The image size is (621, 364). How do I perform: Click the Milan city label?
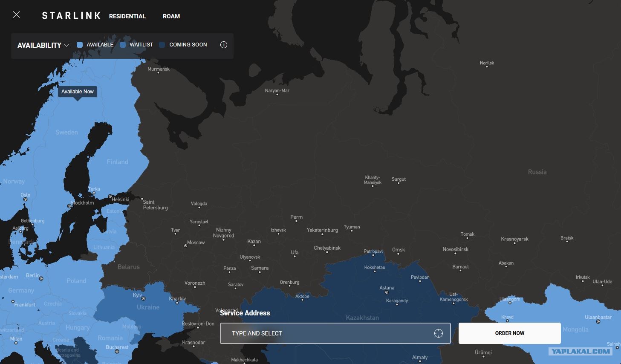click(16, 339)
